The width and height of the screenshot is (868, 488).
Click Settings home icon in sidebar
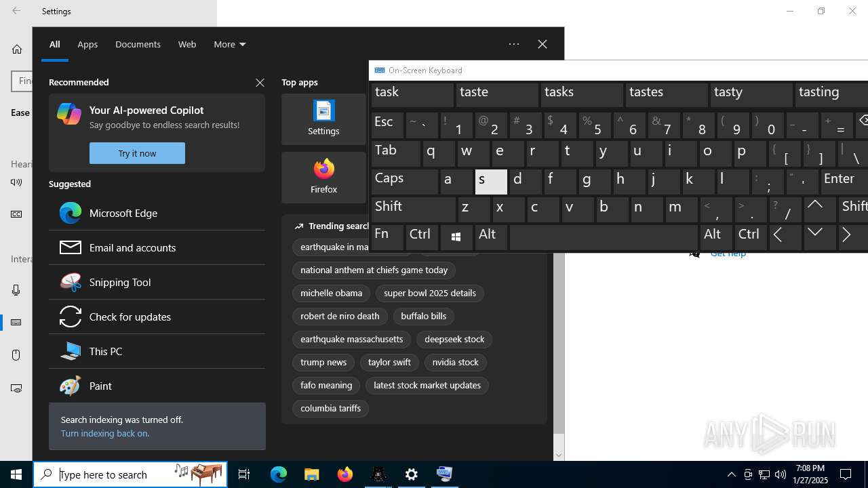click(x=17, y=49)
